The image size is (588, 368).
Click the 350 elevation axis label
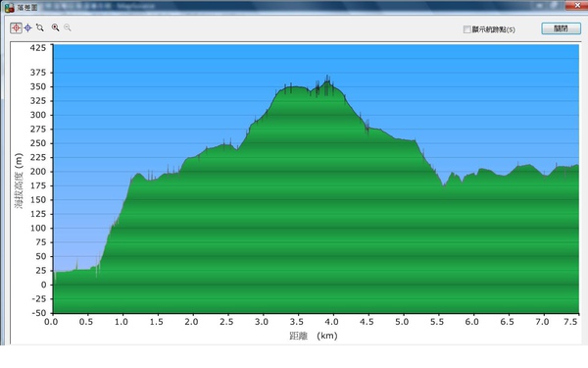(x=38, y=86)
